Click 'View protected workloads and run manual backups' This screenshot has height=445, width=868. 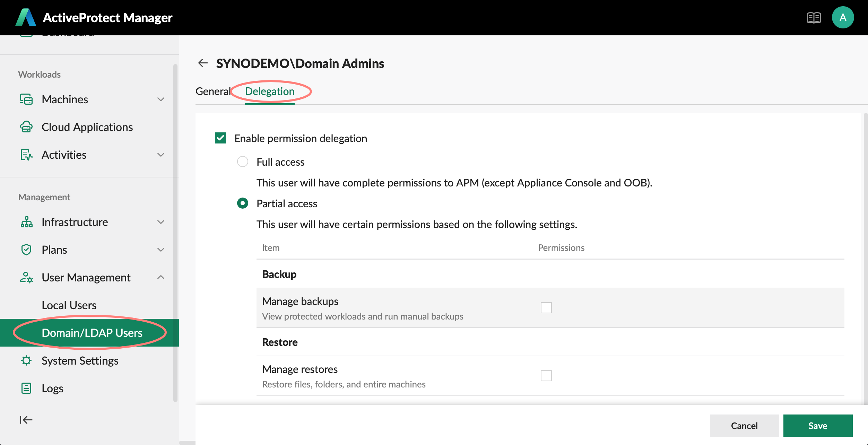(363, 316)
